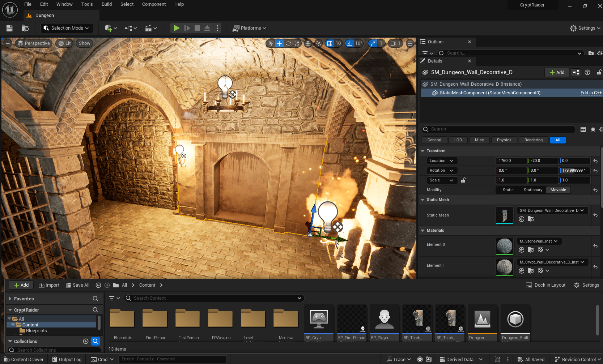Add a component with the Add button
This screenshot has width=603, height=364.
pos(557,73)
